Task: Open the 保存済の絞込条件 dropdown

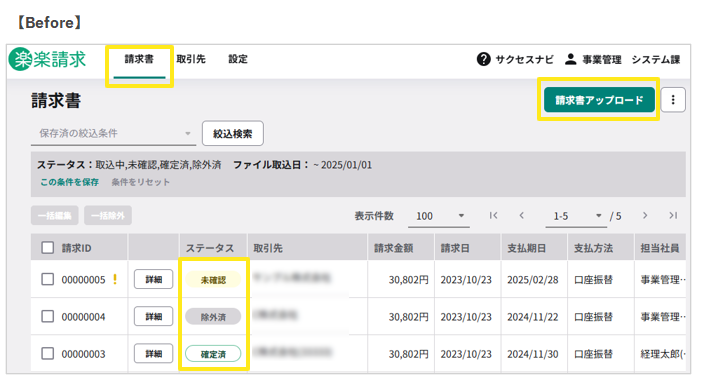Action: click(x=113, y=133)
